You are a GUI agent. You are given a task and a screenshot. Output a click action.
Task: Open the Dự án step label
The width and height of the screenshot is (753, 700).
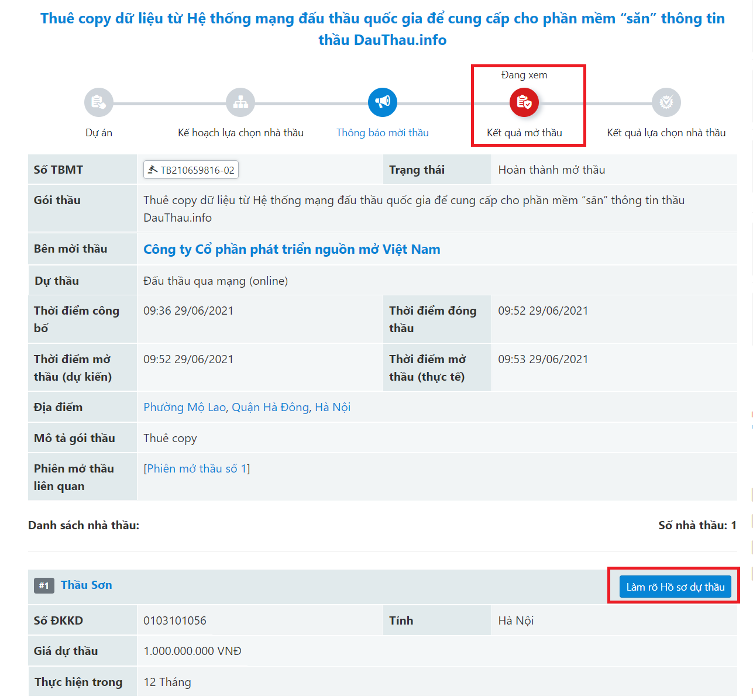tap(99, 133)
